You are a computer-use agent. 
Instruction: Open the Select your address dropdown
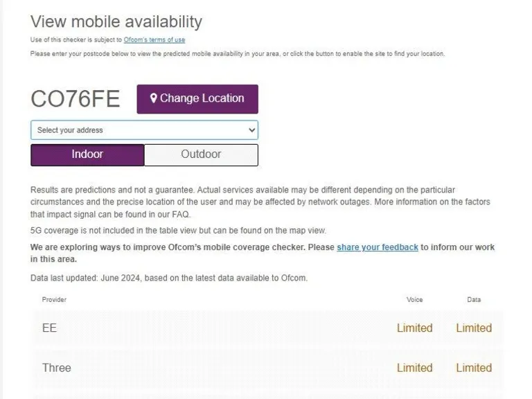143,130
